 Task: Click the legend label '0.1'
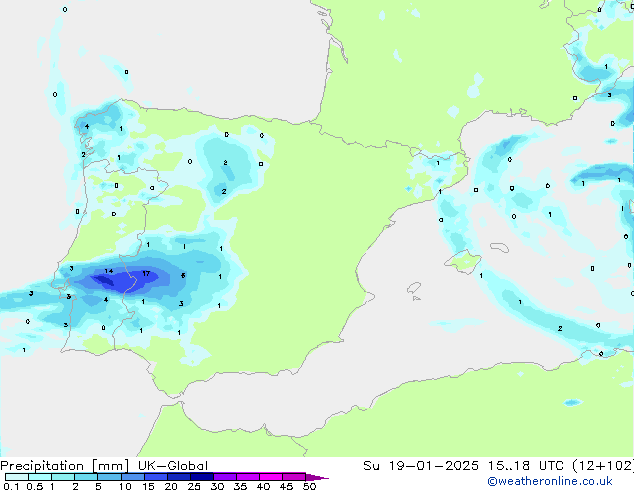pos(11,486)
